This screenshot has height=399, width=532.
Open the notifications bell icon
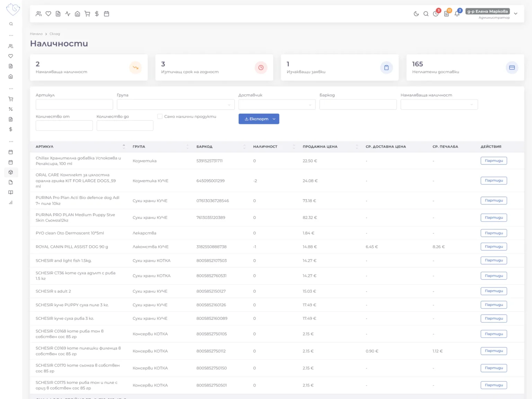click(x=457, y=14)
